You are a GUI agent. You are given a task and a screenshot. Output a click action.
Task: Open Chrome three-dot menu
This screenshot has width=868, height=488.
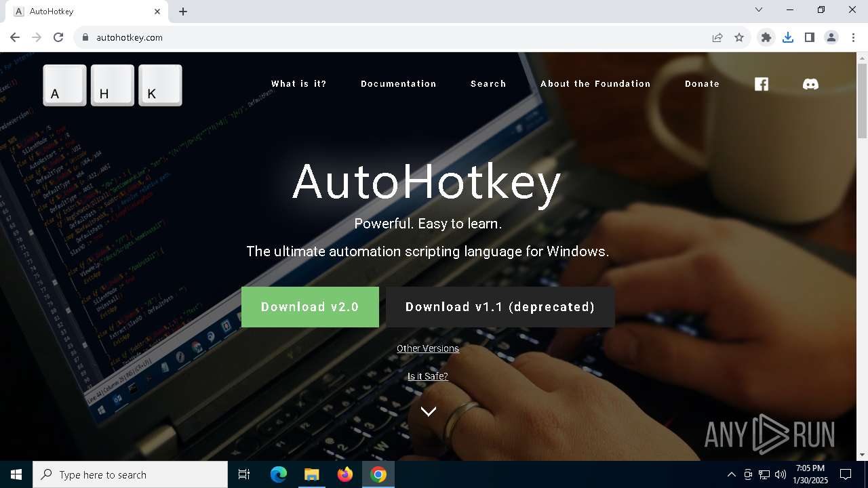853,37
